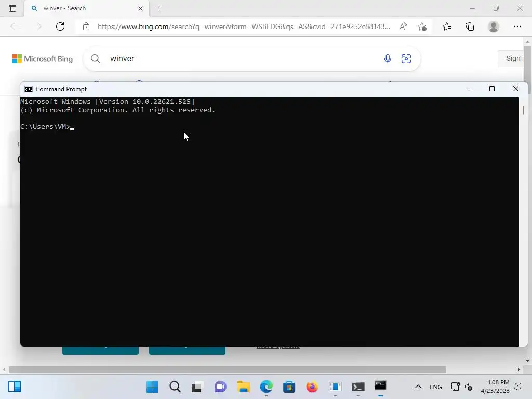The height and width of the screenshot is (399, 532).
Task: Click the Command Prompt title bar text
Action: (61, 89)
